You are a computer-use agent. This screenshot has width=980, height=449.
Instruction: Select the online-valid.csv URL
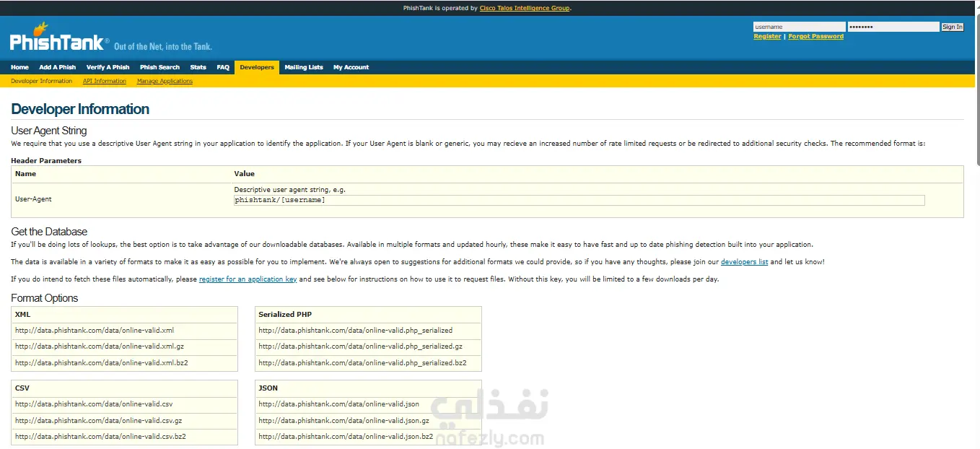coord(94,404)
